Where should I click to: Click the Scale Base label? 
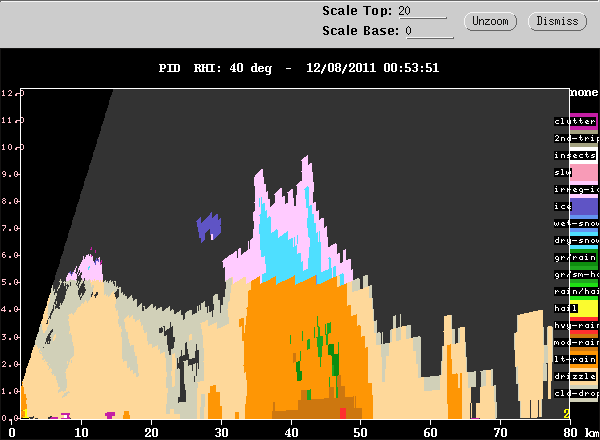pyautogui.click(x=360, y=31)
